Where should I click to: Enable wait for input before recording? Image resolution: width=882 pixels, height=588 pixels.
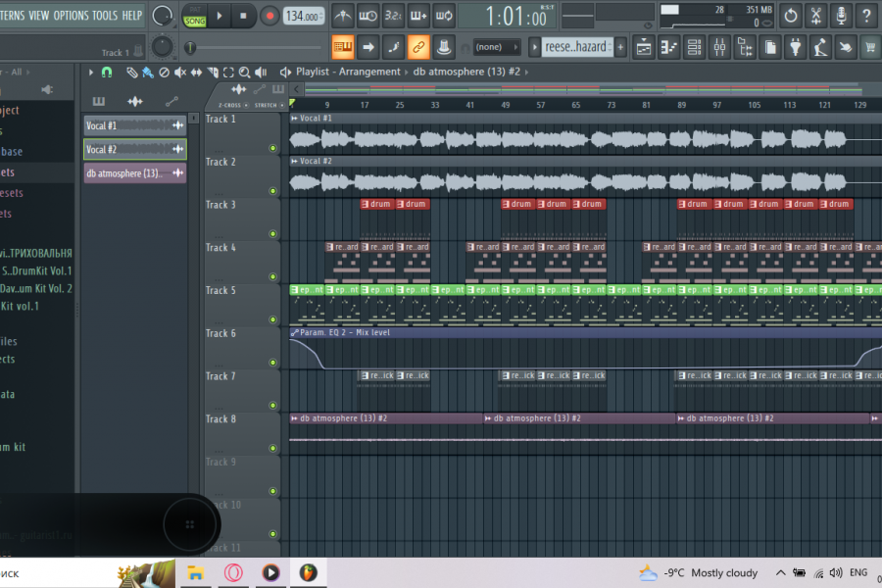(x=367, y=16)
